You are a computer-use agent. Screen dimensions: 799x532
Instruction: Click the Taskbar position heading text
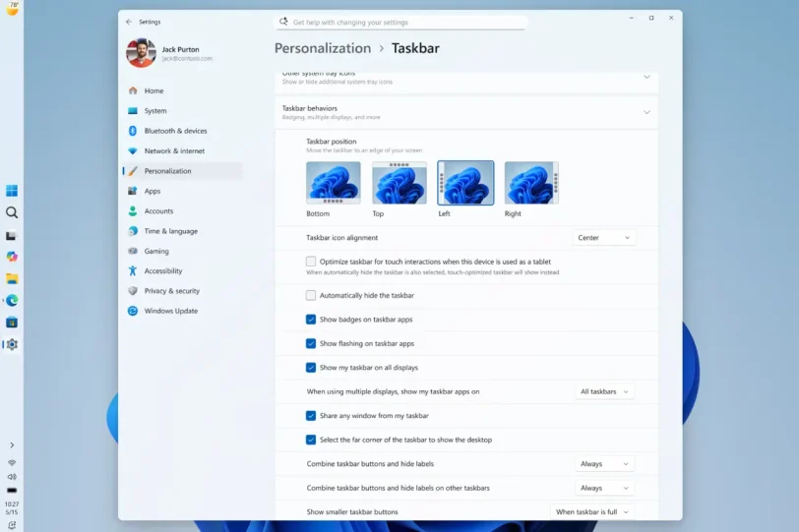pos(332,142)
